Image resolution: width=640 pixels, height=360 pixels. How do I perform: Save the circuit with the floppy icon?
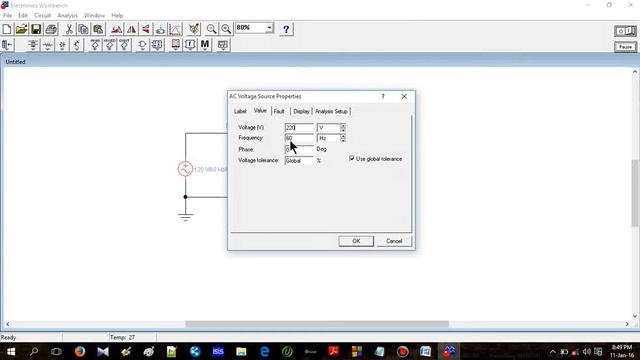click(x=36, y=29)
